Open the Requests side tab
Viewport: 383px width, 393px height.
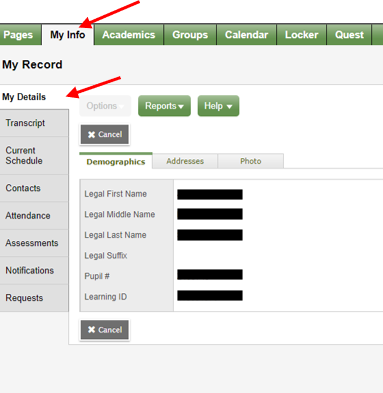tap(34, 298)
